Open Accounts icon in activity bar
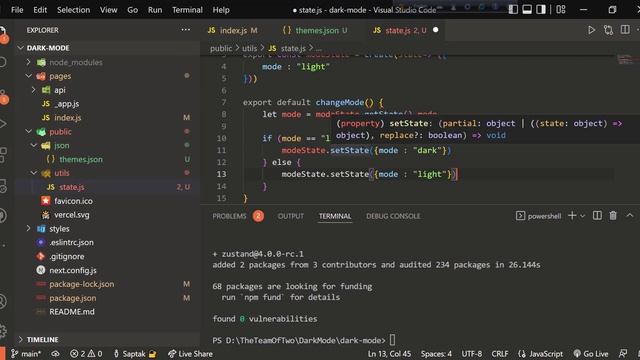 click(x=3, y=301)
